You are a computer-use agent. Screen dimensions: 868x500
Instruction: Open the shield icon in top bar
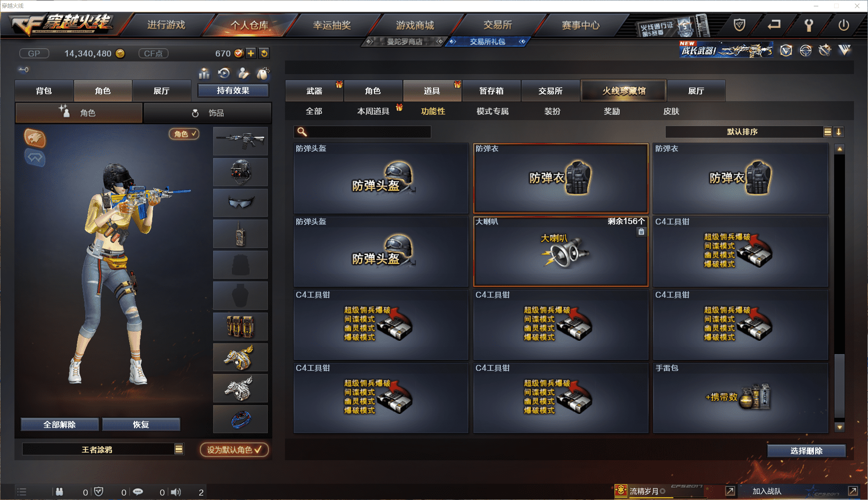tap(739, 25)
